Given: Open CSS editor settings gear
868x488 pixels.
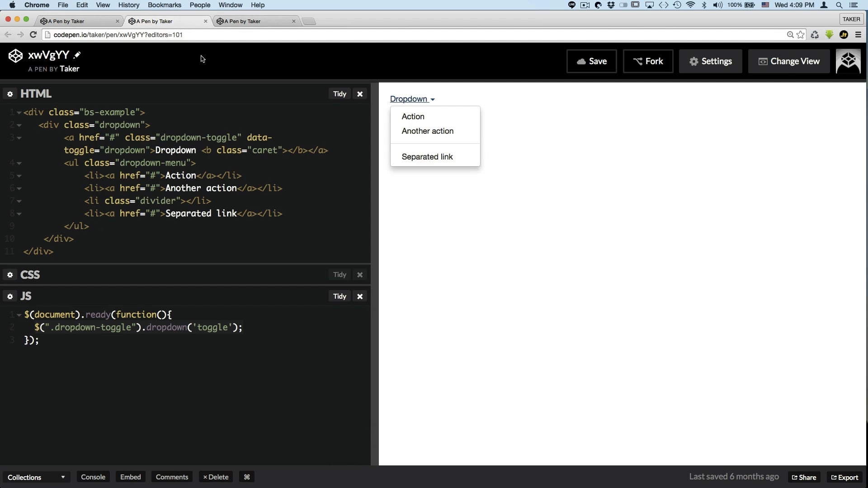Looking at the screenshot, I should point(10,275).
